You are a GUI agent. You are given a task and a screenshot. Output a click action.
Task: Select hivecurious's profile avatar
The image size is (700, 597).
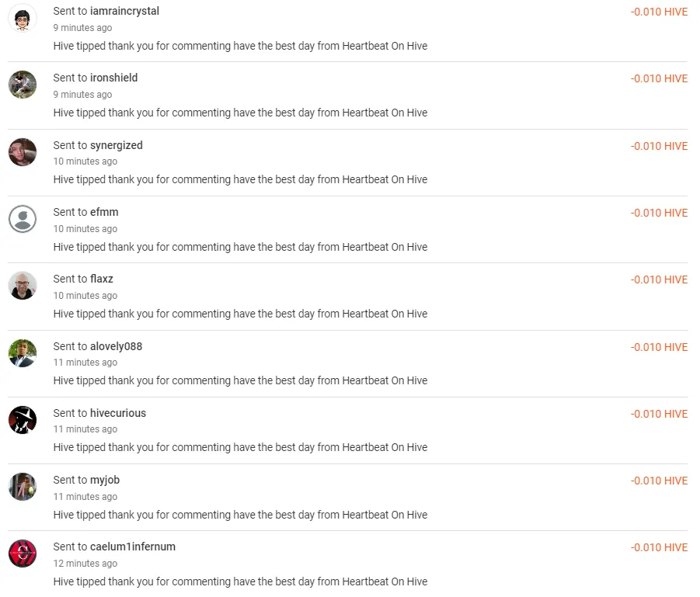pos(23,420)
